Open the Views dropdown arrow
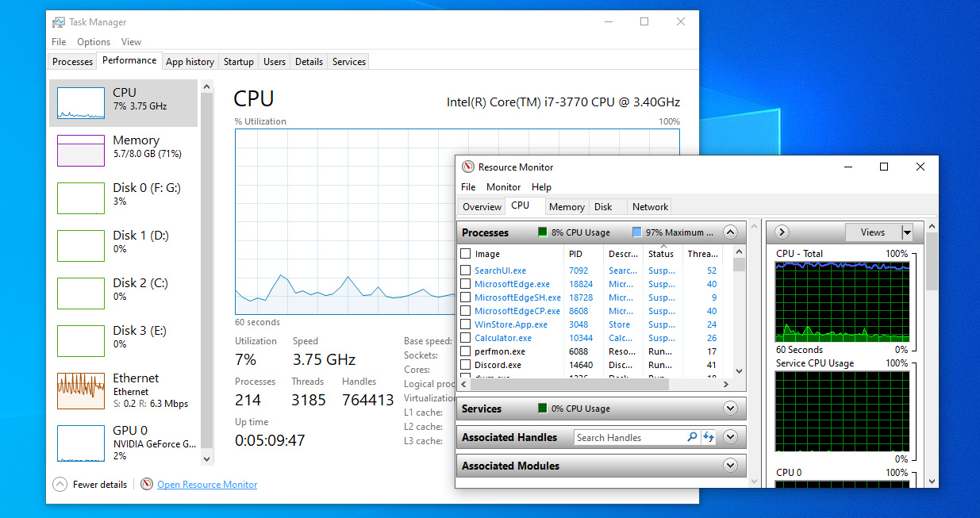The width and height of the screenshot is (980, 518). (x=907, y=232)
